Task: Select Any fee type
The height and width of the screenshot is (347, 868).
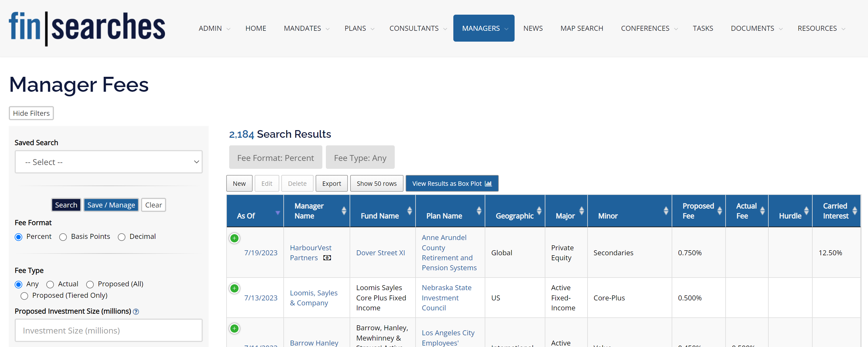Action: click(x=18, y=285)
